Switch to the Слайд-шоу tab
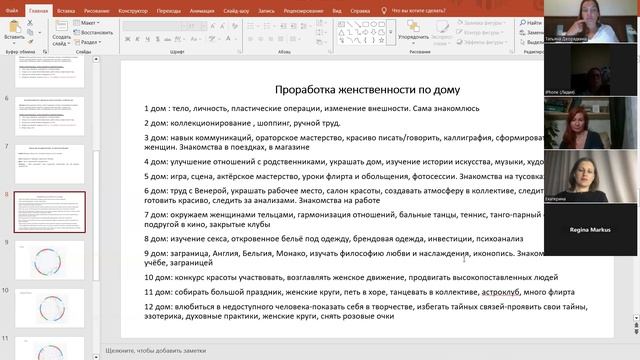This screenshot has width=640, height=360. click(236, 11)
